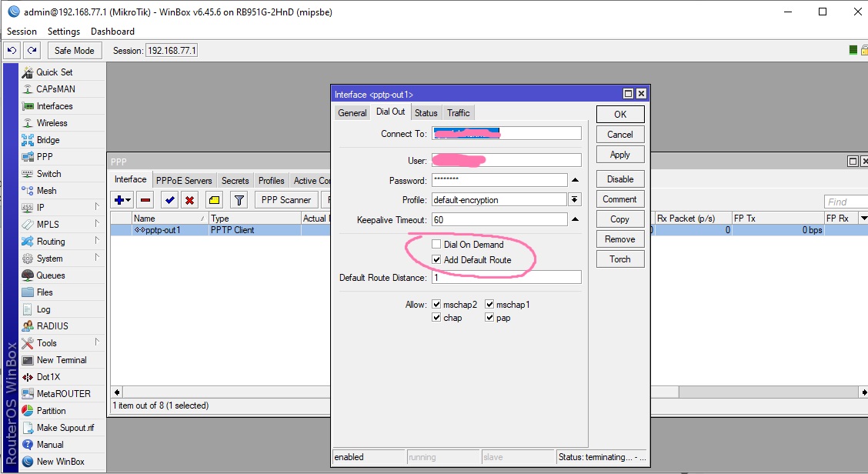Click red X disable button in PPP
The width and height of the screenshot is (868, 474).
pos(189,200)
